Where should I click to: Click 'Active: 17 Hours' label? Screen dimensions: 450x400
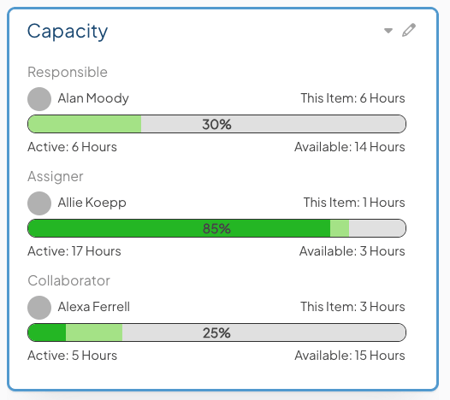click(x=74, y=251)
